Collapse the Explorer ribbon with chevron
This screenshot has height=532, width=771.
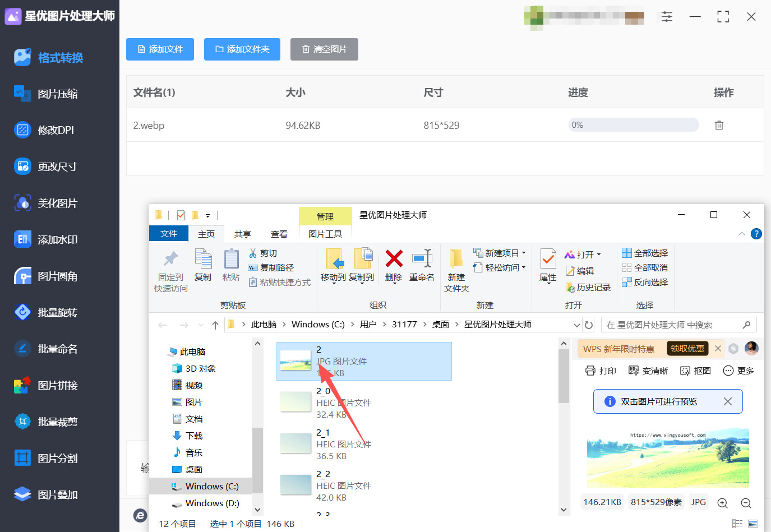[742, 234]
